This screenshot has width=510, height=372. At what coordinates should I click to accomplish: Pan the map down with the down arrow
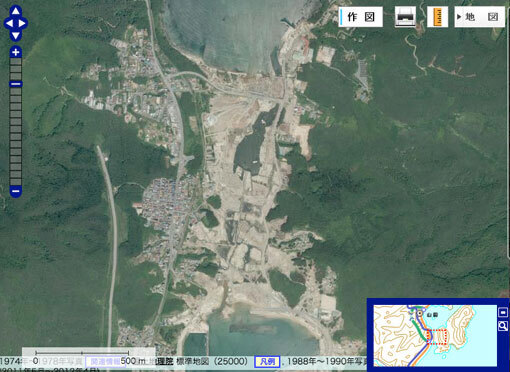(16, 35)
